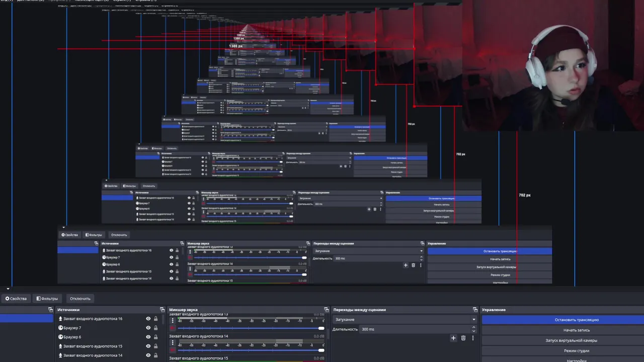Click microphone icon of аудиопотока 15 in main Sources dock
Screen dimensions: 644x362
click(60, 346)
